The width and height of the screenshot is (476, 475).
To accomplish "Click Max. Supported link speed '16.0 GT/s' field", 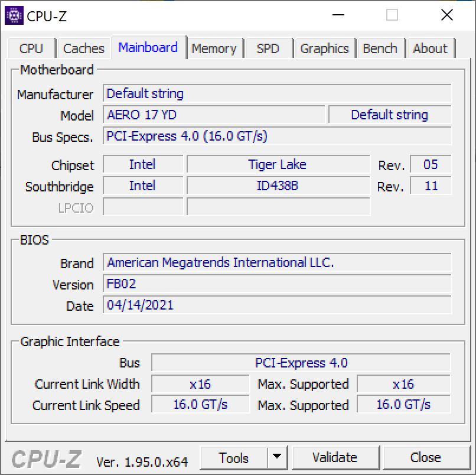I will [x=403, y=405].
